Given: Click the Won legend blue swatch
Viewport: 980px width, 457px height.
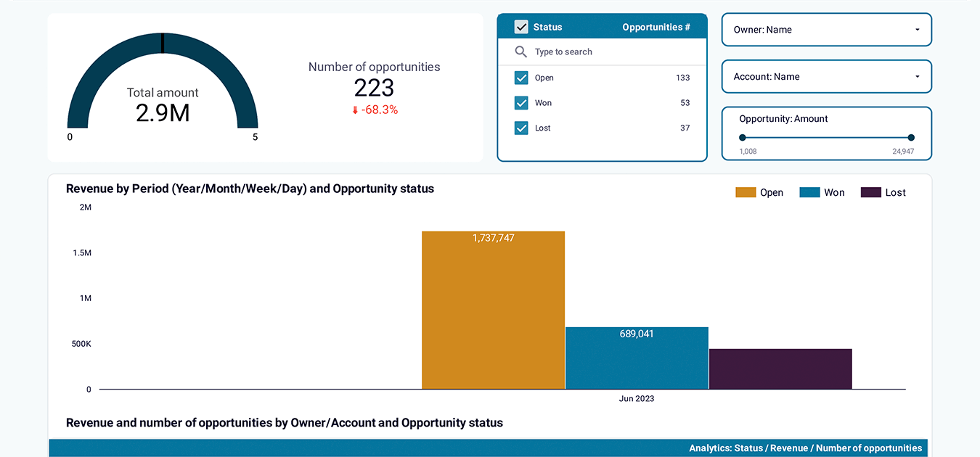Looking at the screenshot, I should click(809, 192).
